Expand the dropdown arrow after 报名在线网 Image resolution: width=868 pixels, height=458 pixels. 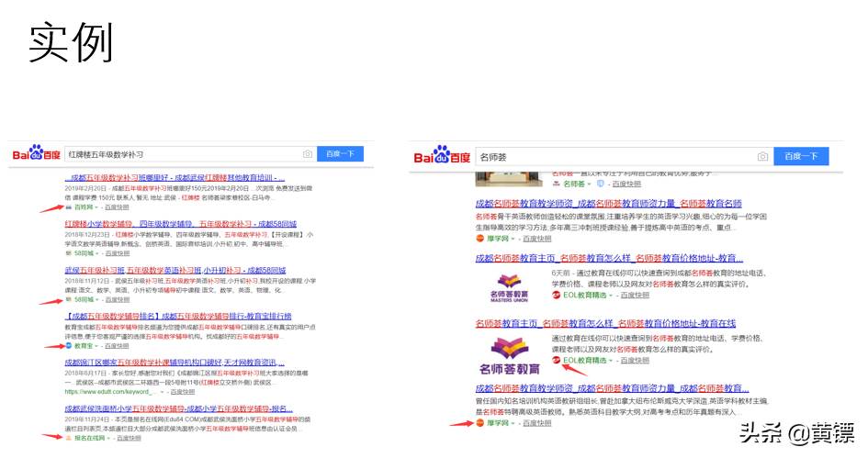108,438
